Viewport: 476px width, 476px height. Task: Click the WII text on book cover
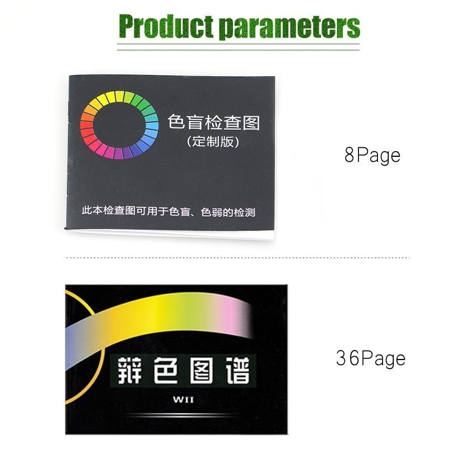[183, 400]
